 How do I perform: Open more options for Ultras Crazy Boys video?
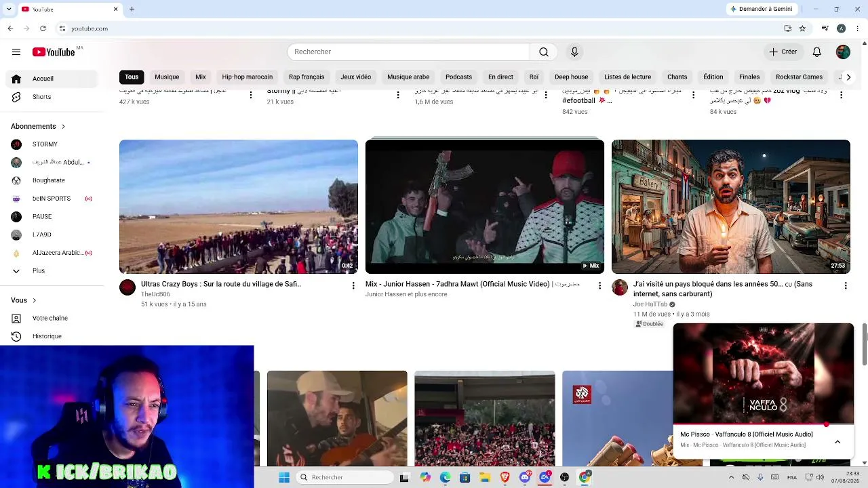pyautogui.click(x=353, y=286)
